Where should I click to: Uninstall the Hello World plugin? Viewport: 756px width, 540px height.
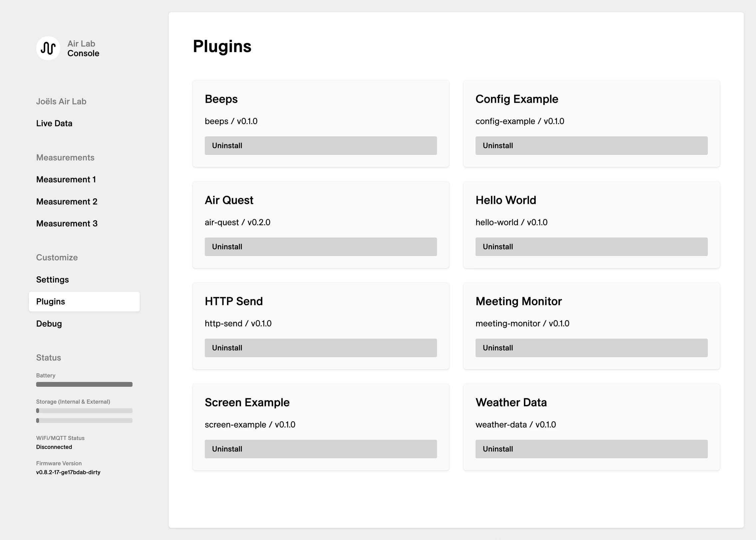point(591,247)
